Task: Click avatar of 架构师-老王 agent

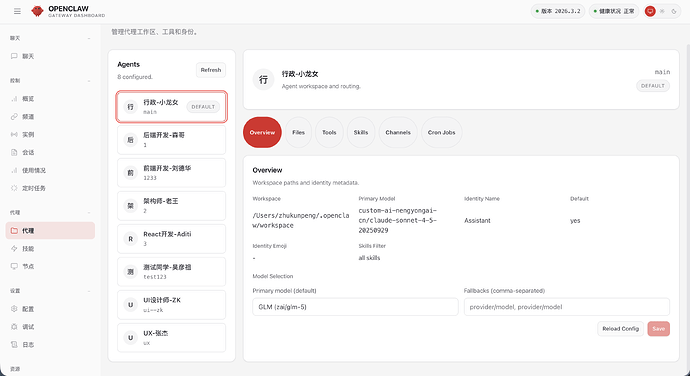Action: pos(130,206)
